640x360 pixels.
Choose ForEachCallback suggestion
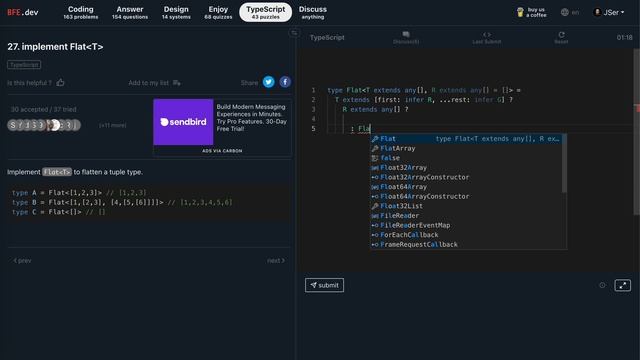pyautogui.click(x=466, y=235)
